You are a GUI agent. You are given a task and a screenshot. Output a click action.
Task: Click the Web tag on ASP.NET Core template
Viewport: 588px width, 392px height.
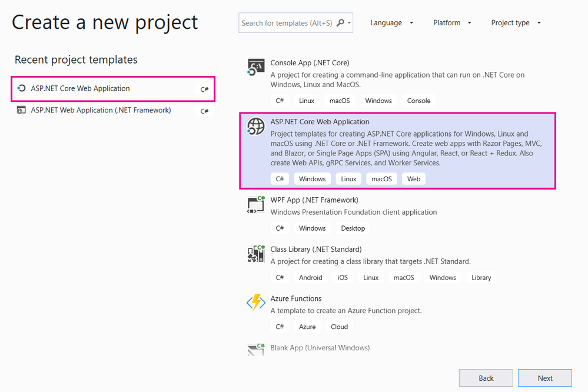pyautogui.click(x=413, y=178)
